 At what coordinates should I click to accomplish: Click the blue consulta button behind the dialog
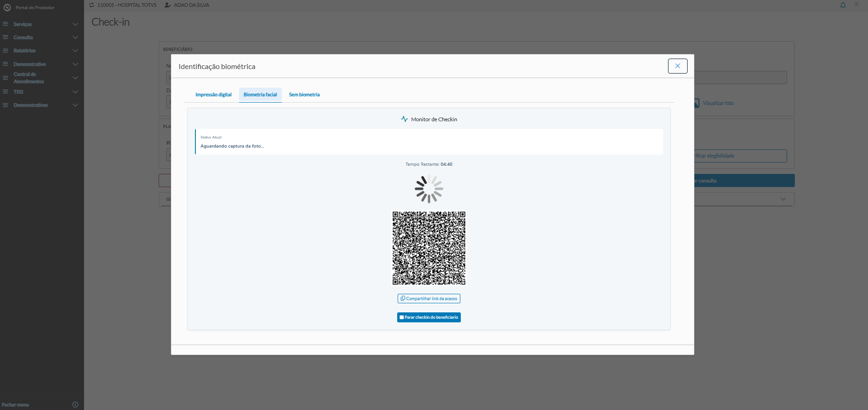click(x=744, y=181)
